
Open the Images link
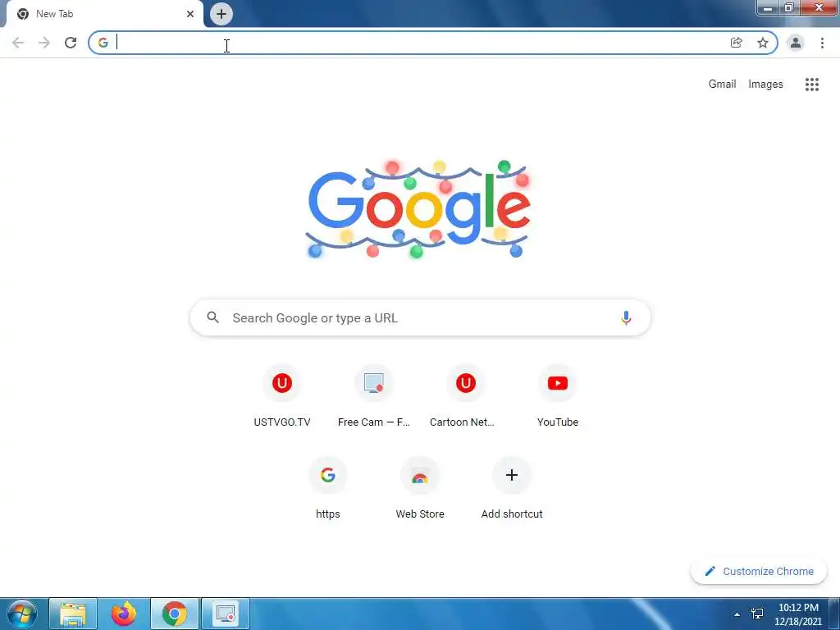(x=765, y=84)
